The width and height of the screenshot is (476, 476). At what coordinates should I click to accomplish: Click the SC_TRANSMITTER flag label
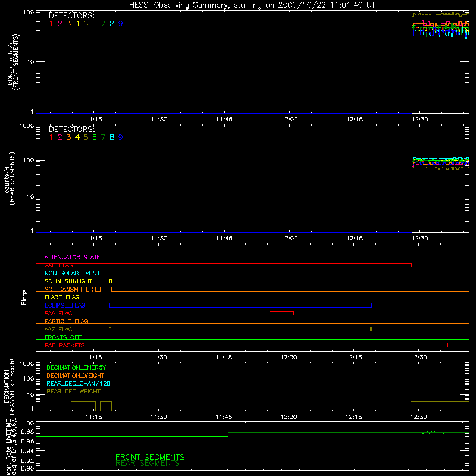pyautogui.click(x=69, y=289)
